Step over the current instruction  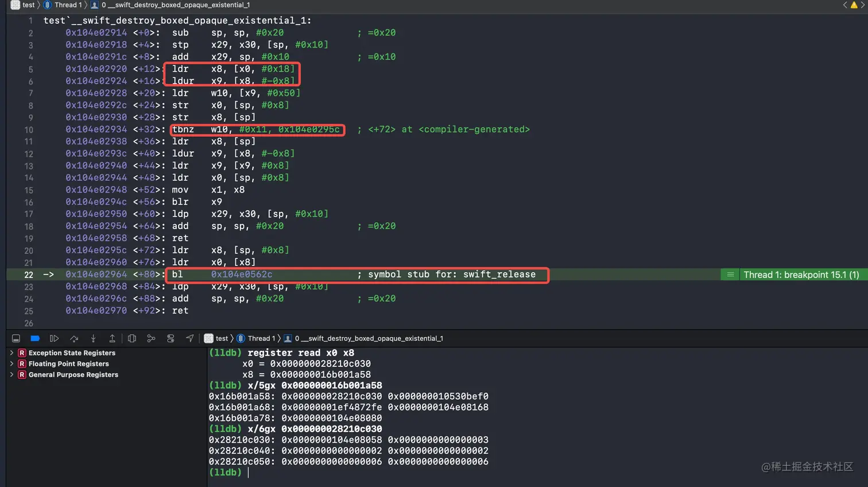pyautogui.click(x=74, y=339)
